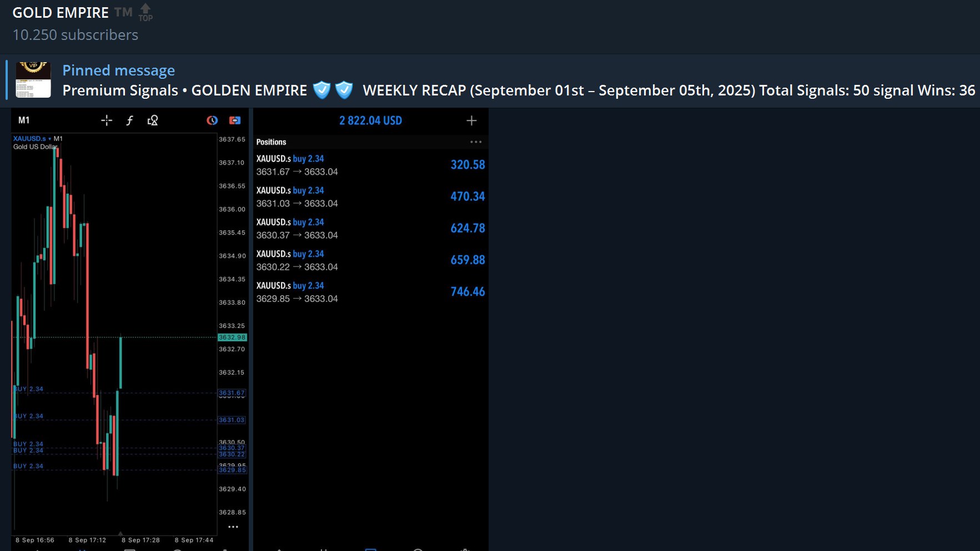
Task: Click the pinned message VIP thumbnail
Action: click(33, 80)
